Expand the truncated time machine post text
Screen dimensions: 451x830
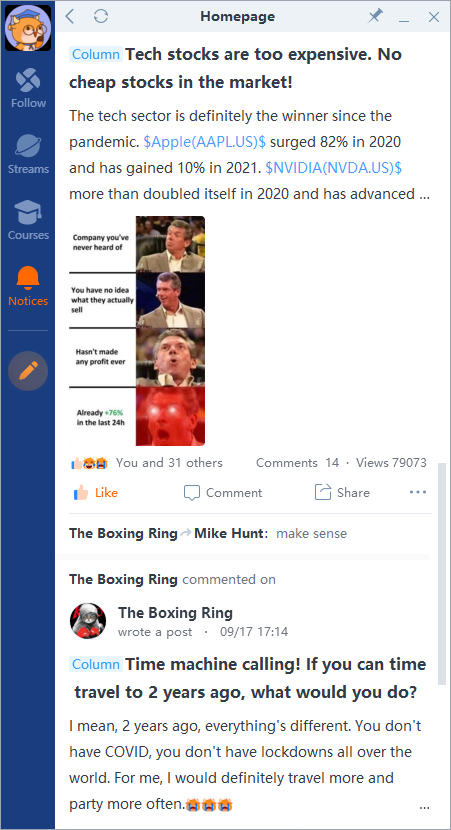click(x=425, y=808)
